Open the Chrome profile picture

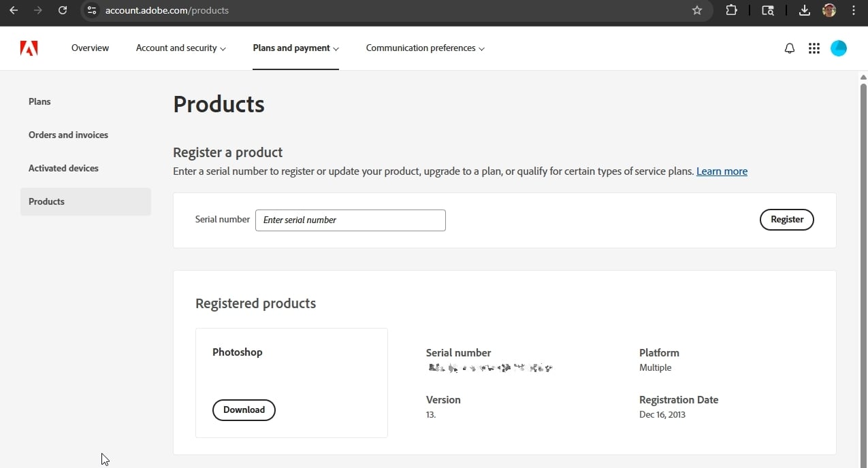[x=829, y=10]
